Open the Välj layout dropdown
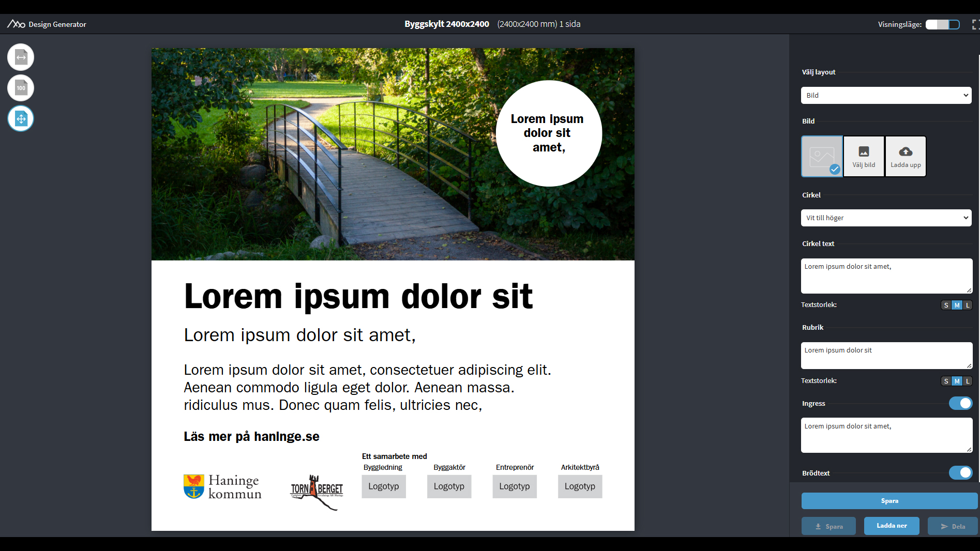This screenshot has width=980, height=551. click(886, 95)
